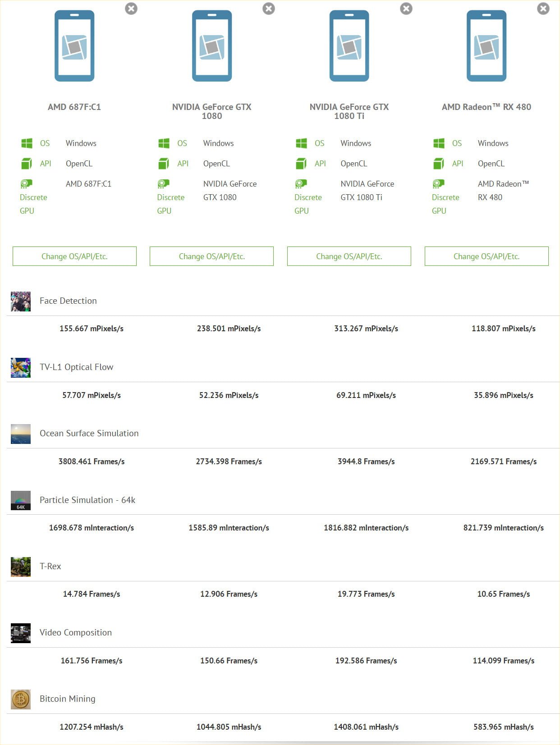This screenshot has width=560, height=745.
Task: Click the 1408.061 mHash/s Bitcoin score
Action: tap(366, 727)
